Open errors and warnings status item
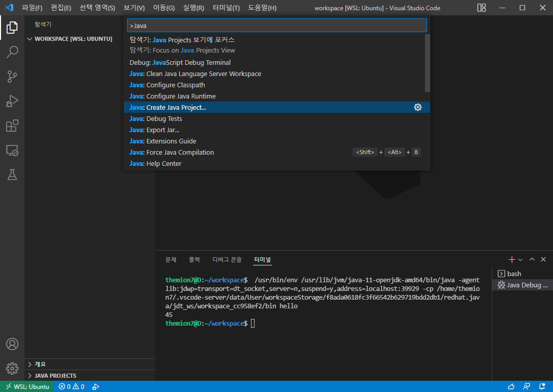The image size is (553, 392). (x=71, y=387)
